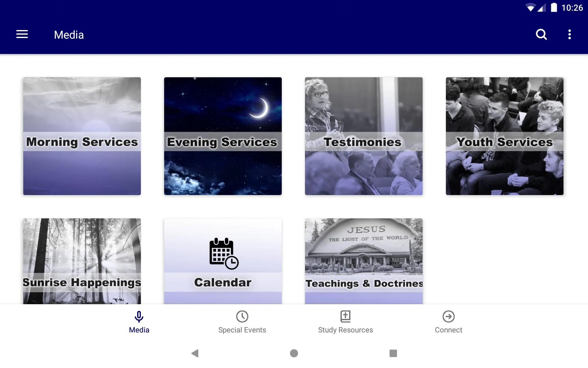Open Youth Services media section
Viewport: 588px width, 368px height.
(505, 136)
